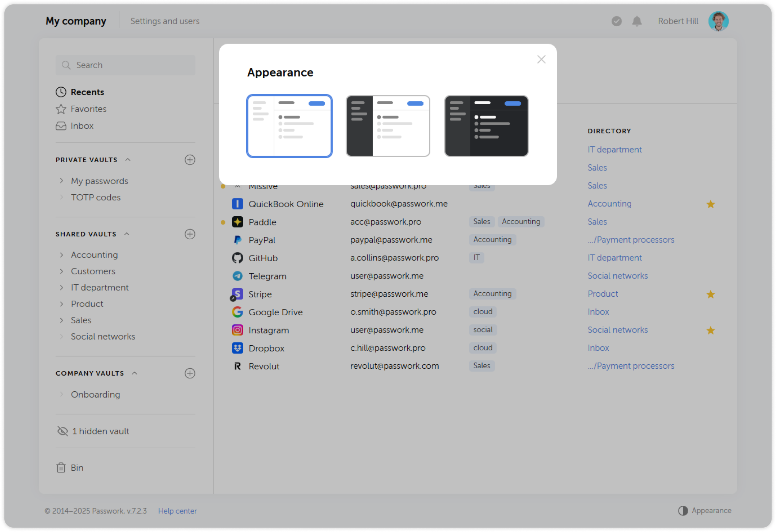Switch to My company view
The width and height of the screenshot is (776, 532).
coord(76,21)
